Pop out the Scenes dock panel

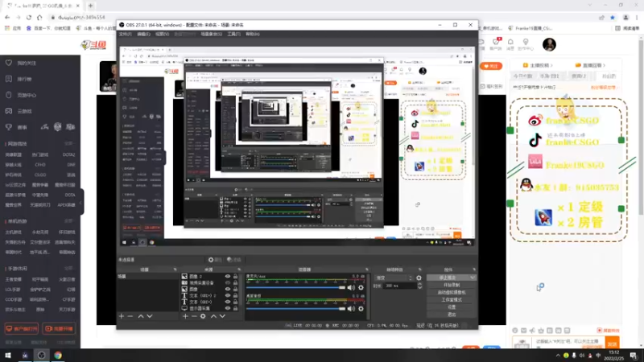(175, 269)
